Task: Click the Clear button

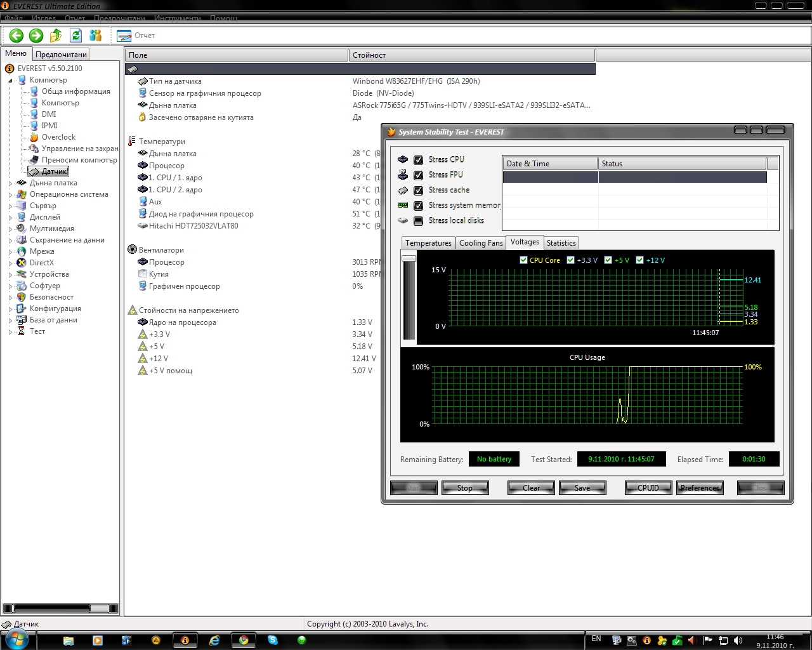Action: 531,487
